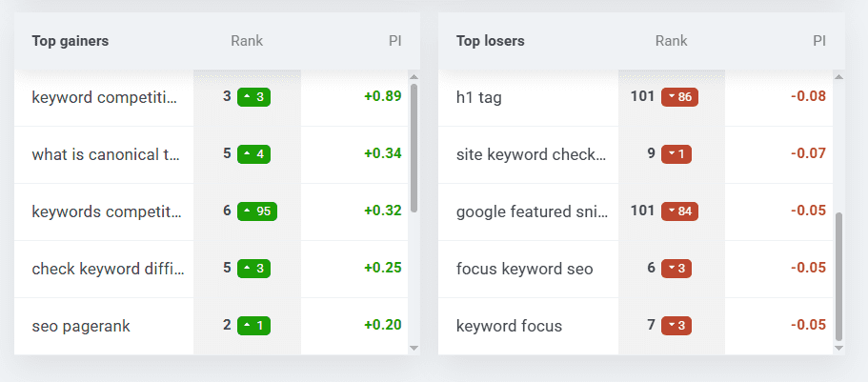868x382 pixels.
Task: Sort Top gainers by Rank column
Action: tap(247, 41)
